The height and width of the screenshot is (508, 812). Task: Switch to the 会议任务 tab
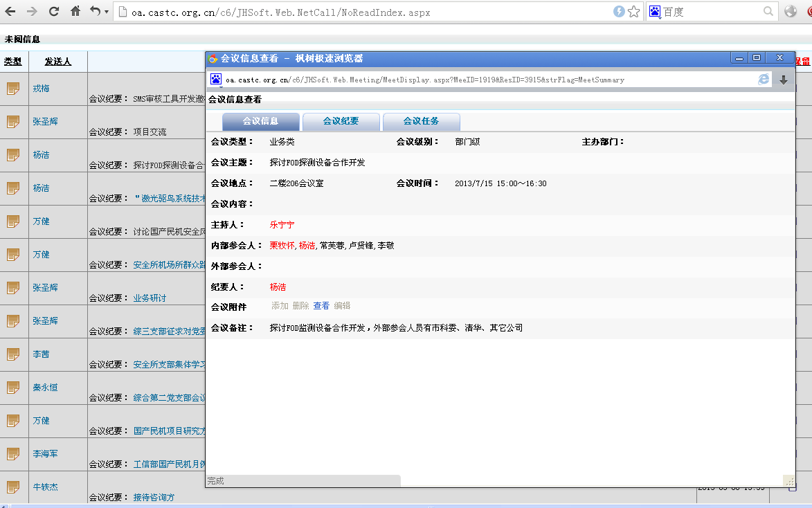(x=421, y=121)
